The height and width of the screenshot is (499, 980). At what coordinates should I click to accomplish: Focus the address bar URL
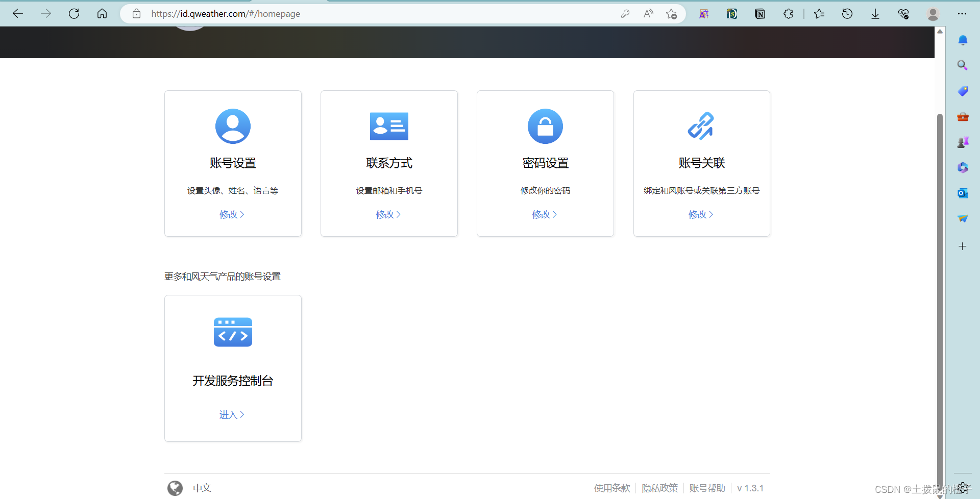click(x=226, y=14)
